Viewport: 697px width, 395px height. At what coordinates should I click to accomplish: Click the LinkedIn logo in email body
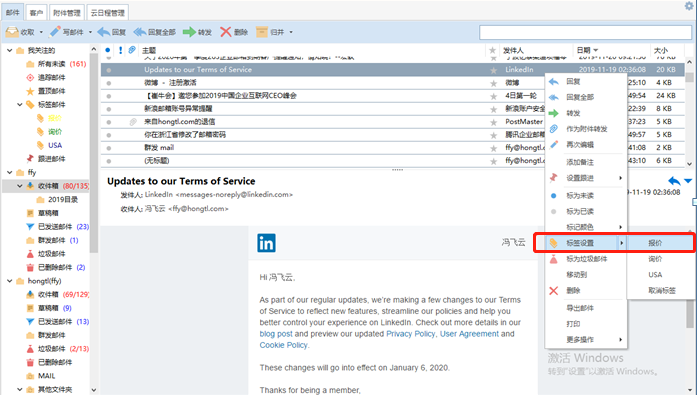[x=266, y=243]
